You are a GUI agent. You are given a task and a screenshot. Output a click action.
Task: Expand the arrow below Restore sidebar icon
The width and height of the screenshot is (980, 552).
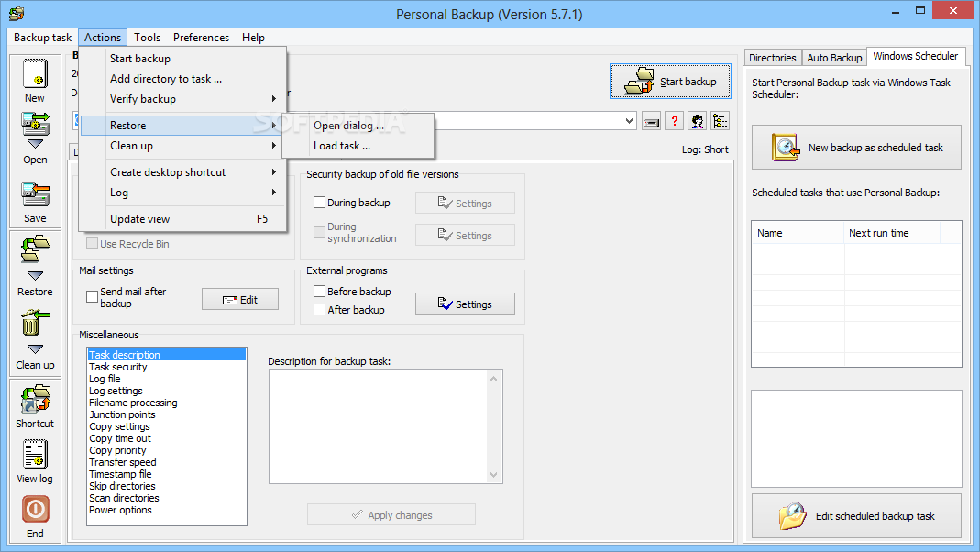[x=35, y=276]
